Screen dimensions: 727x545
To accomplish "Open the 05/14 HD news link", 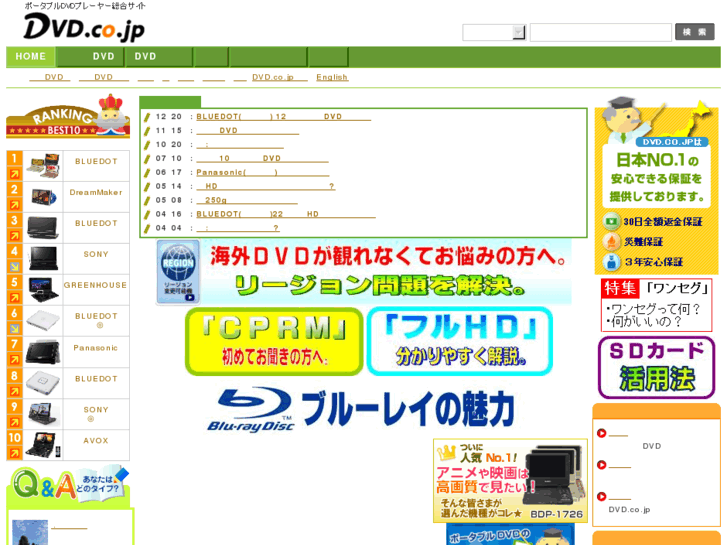I will [x=265, y=186].
